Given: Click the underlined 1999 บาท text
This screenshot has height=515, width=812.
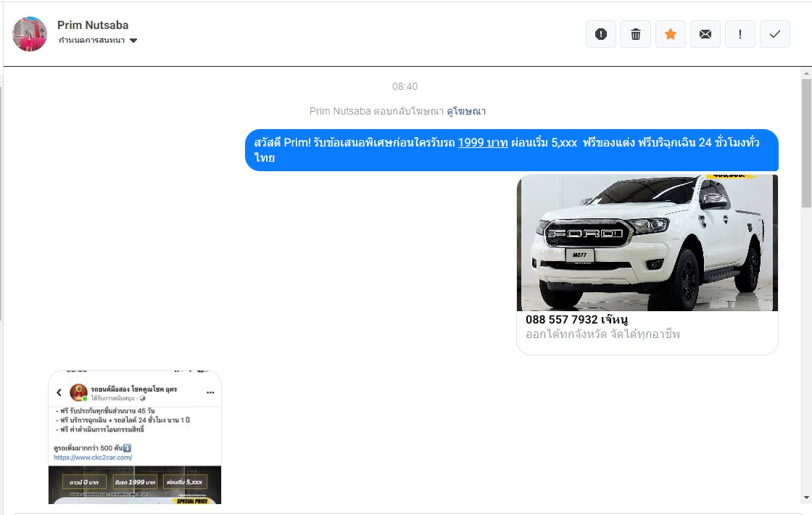Looking at the screenshot, I should click(483, 143).
